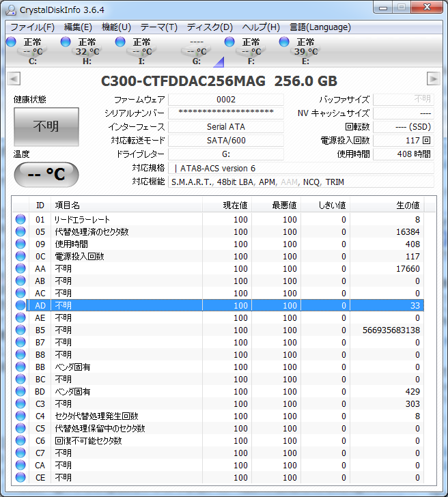Open the ヘルプ(H) menu
The width and height of the screenshot is (448, 497).
click(x=261, y=27)
